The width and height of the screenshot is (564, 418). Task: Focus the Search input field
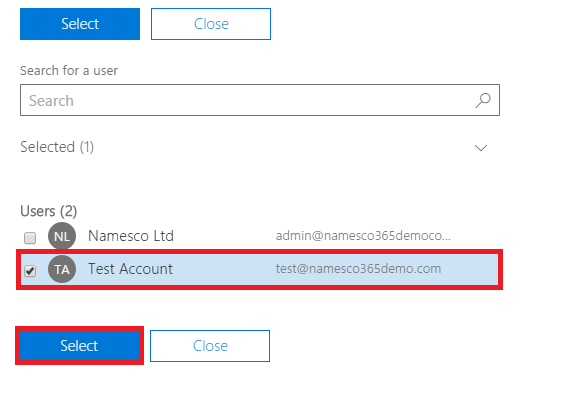tap(260, 100)
